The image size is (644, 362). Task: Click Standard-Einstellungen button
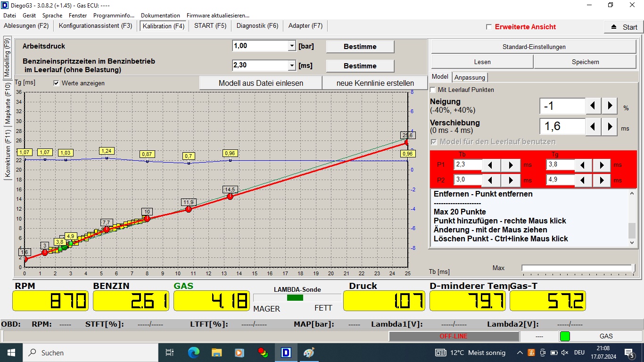coord(534,47)
